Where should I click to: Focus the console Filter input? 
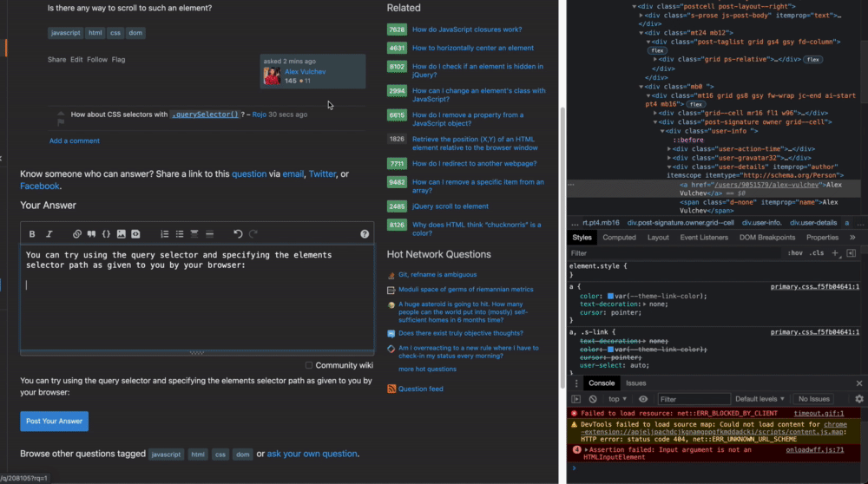694,399
